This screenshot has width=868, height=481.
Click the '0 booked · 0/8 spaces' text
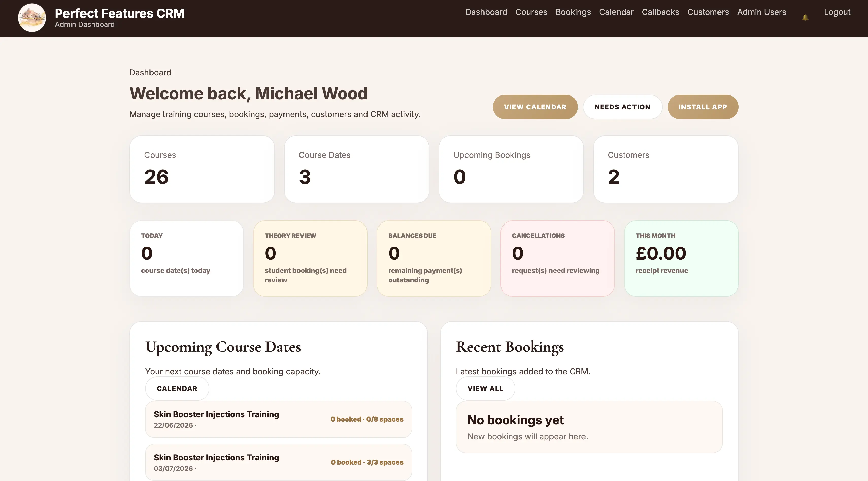pos(366,419)
